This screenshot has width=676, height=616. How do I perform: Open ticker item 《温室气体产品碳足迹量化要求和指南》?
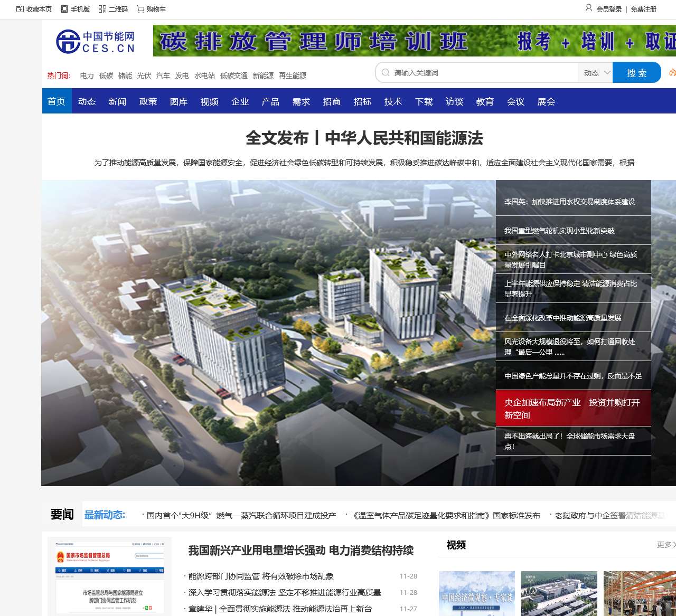[x=446, y=515]
